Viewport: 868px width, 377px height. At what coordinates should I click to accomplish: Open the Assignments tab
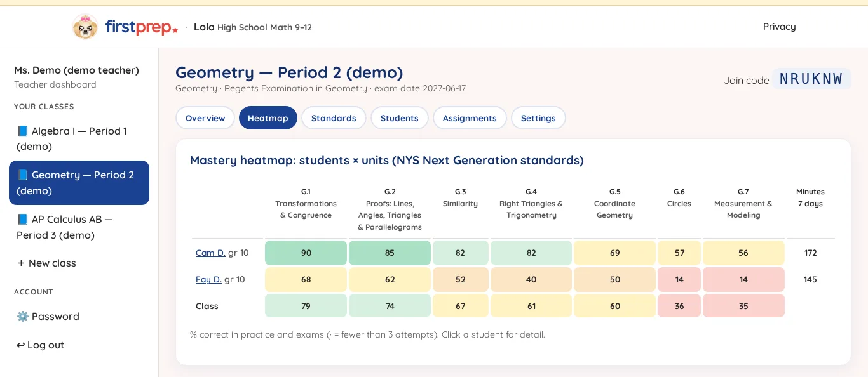pos(470,118)
